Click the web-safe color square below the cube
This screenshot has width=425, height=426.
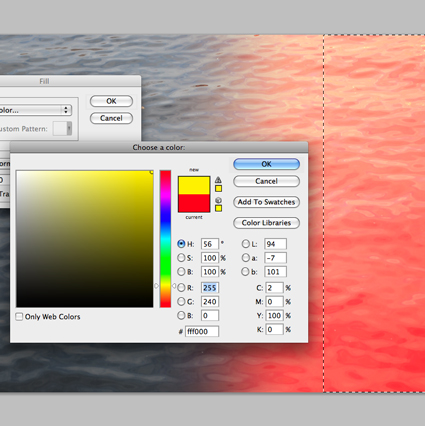pyautogui.click(x=218, y=208)
